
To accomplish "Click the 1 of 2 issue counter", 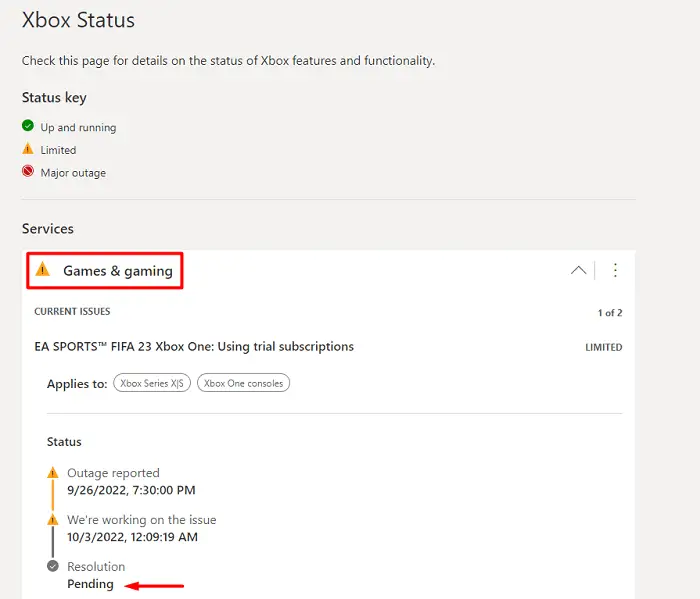I will pos(609,313).
